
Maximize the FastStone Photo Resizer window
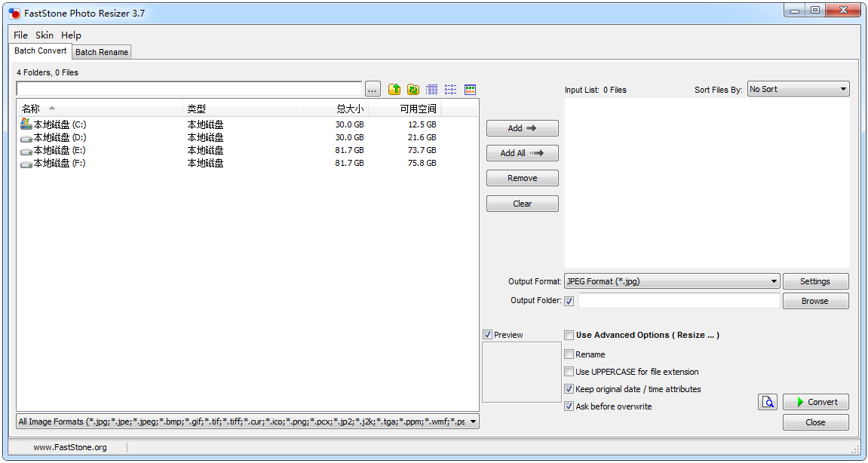[x=815, y=10]
